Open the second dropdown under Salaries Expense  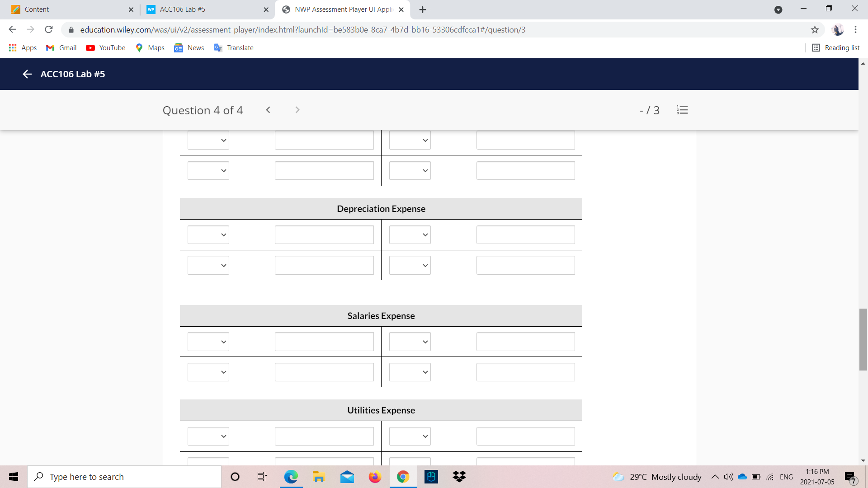(x=208, y=371)
